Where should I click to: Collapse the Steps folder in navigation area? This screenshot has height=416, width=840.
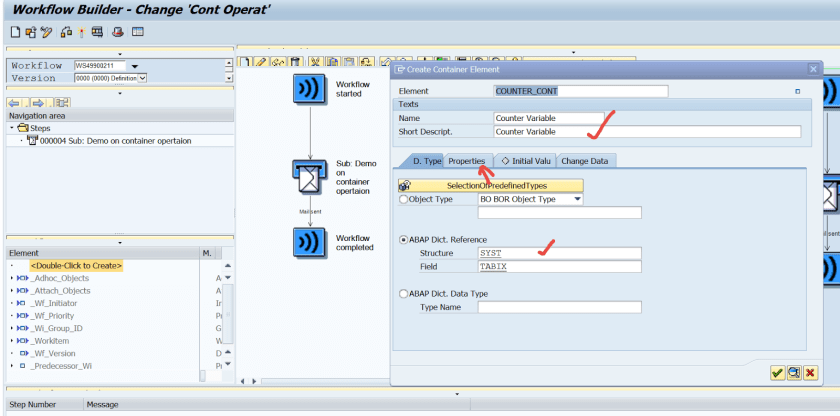point(12,128)
